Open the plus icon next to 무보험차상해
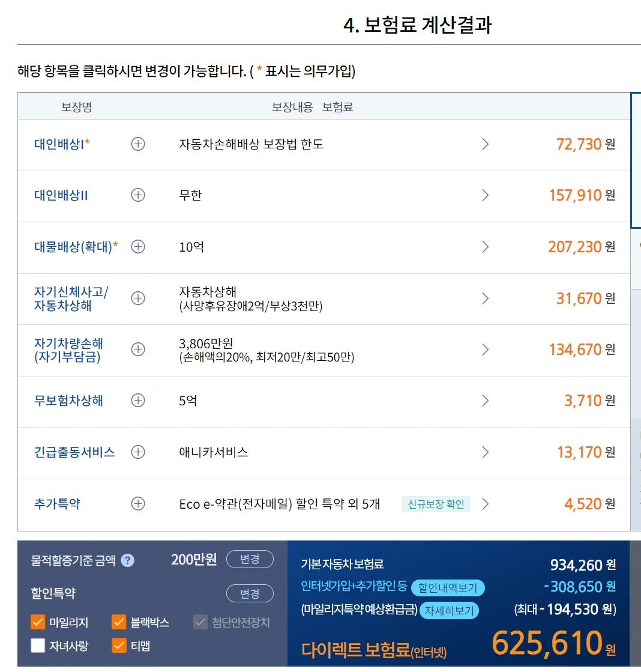 click(137, 401)
